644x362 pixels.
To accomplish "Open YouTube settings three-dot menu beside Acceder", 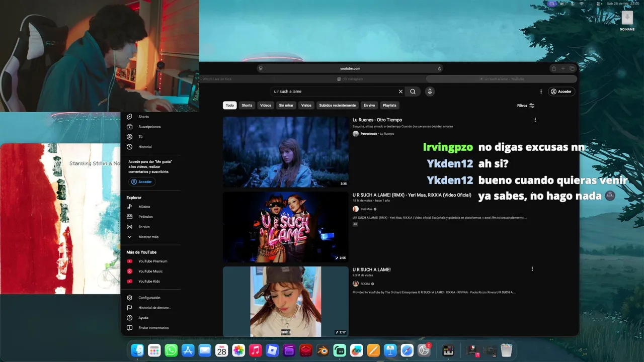I will (541, 92).
